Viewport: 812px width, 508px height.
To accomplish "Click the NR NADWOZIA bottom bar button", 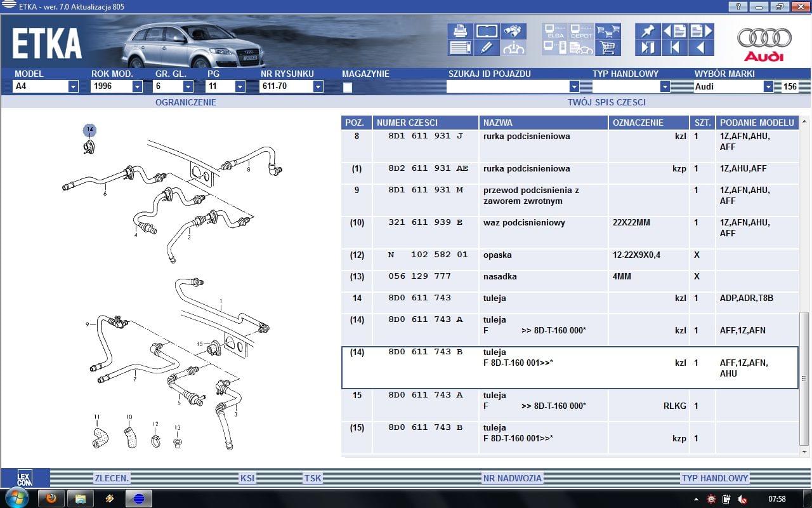I will (x=513, y=478).
